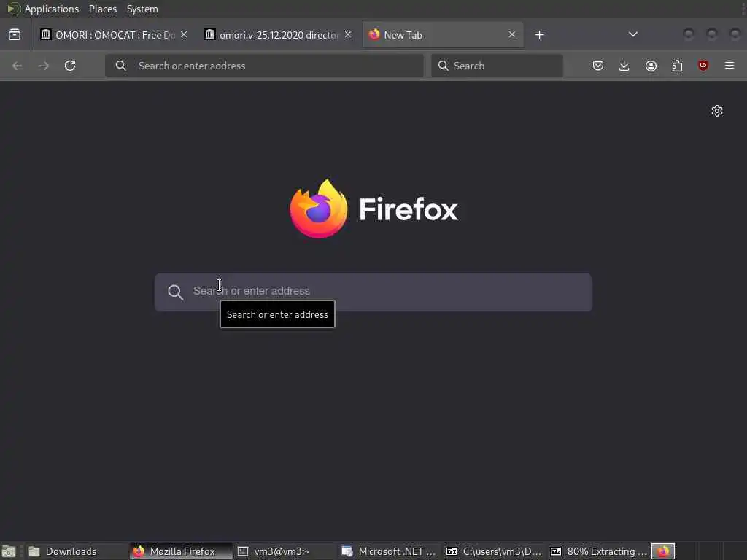Open the Downloads panel arrow icon
747x560 pixels.
624,66
